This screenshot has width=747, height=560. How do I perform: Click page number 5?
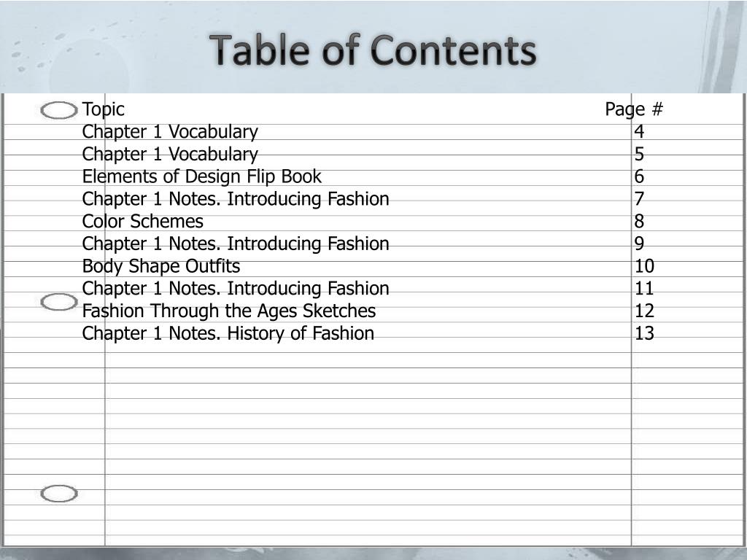click(x=639, y=154)
